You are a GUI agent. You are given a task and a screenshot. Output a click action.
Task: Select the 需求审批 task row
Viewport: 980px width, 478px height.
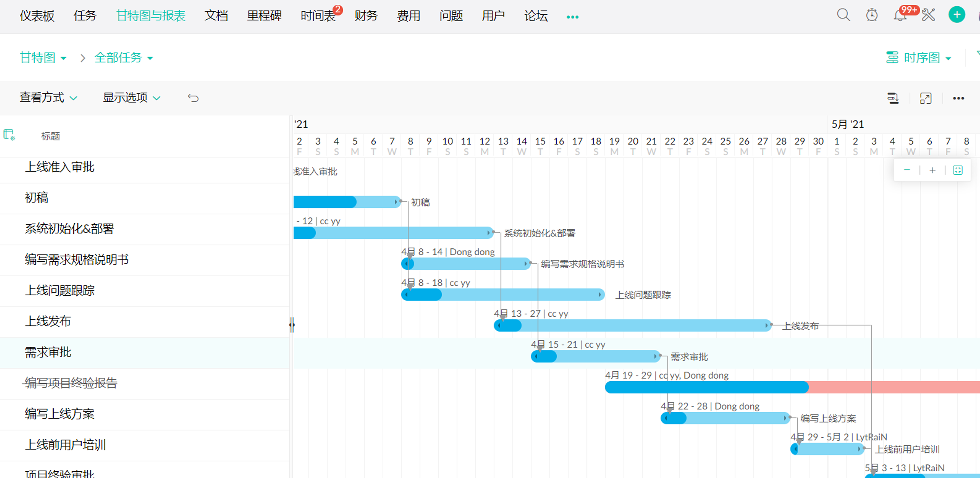point(48,352)
